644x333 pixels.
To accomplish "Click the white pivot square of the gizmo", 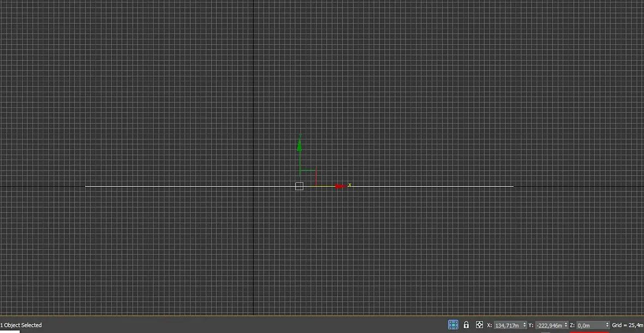I will coord(300,186).
